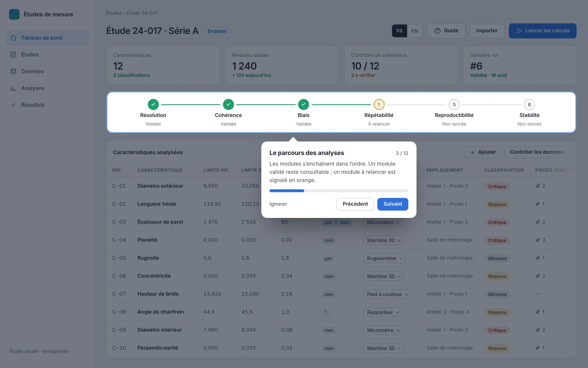Click the help circle icon in Guide button
The height and width of the screenshot is (368, 588).
(437, 31)
